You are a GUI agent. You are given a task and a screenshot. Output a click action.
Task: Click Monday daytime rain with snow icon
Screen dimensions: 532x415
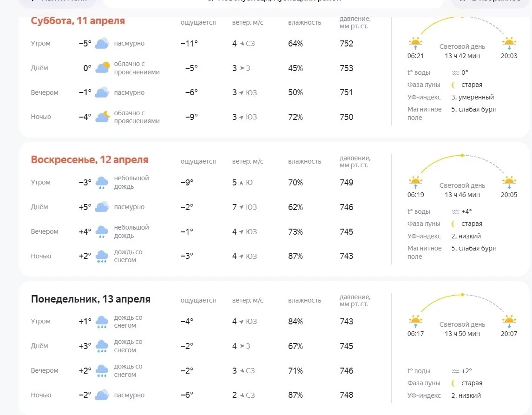coord(102,346)
